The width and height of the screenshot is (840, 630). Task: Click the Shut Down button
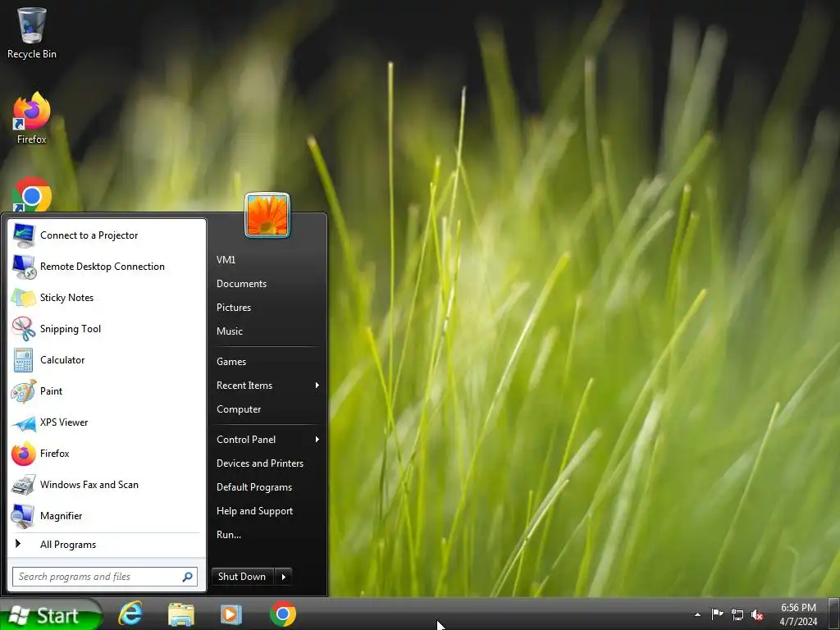point(243,577)
